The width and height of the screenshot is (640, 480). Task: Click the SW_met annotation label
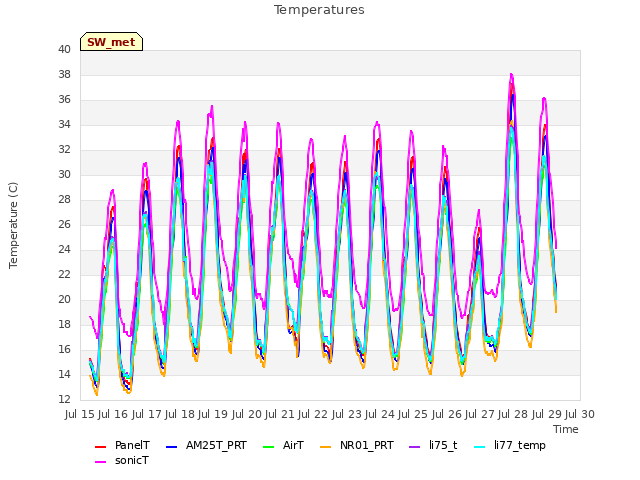111,42
